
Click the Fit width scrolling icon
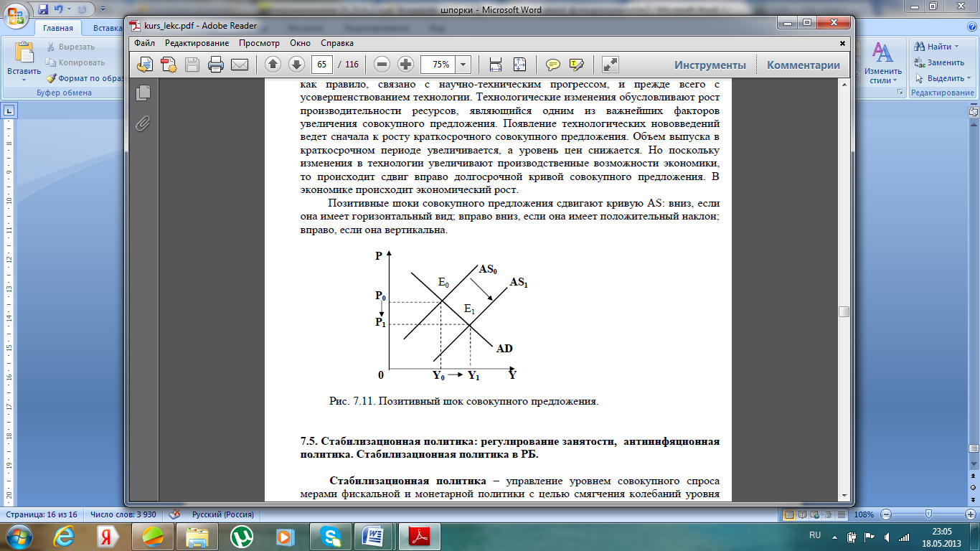[x=496, y=65]
